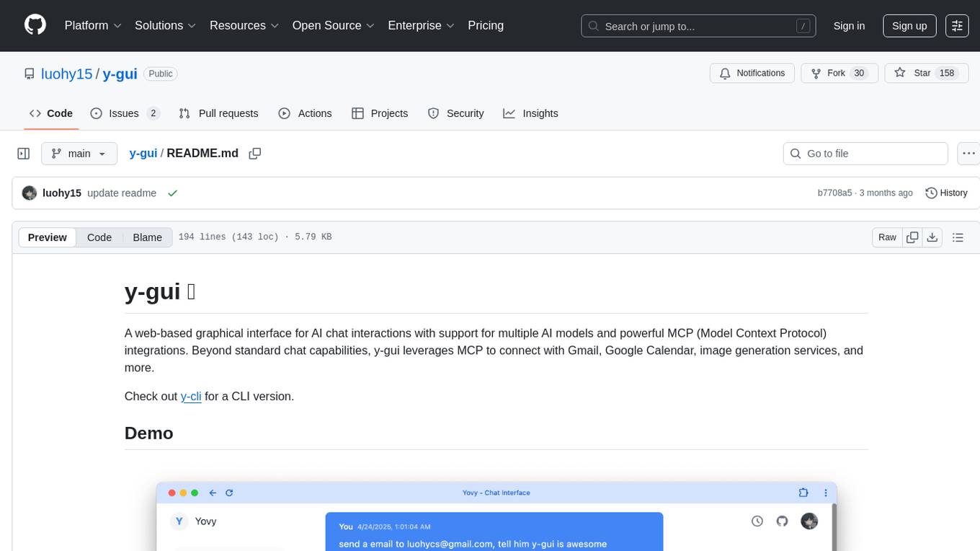Copy the file path icon
This screenshot has width=980, height=551.
pyautogui.click(x=254, y=153)
